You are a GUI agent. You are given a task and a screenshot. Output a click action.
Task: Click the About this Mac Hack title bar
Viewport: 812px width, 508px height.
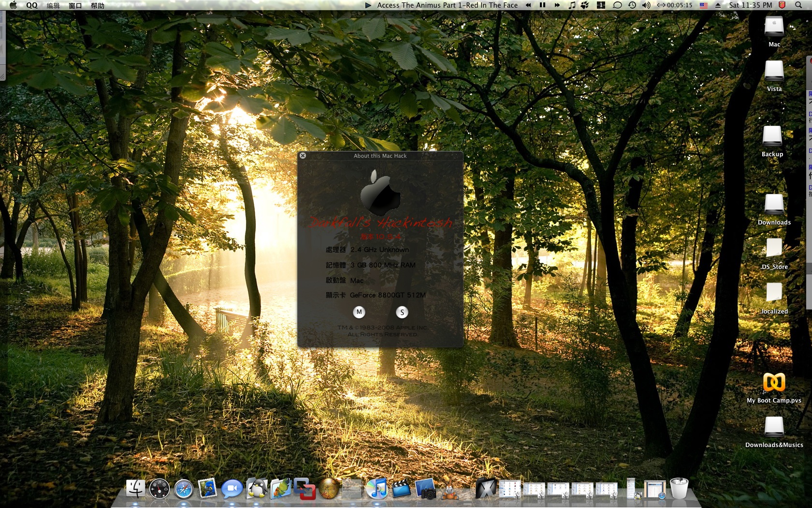point(380,156)
